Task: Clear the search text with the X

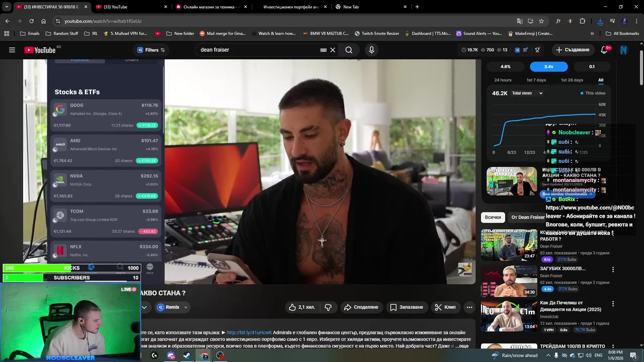Action: [333, 50]
